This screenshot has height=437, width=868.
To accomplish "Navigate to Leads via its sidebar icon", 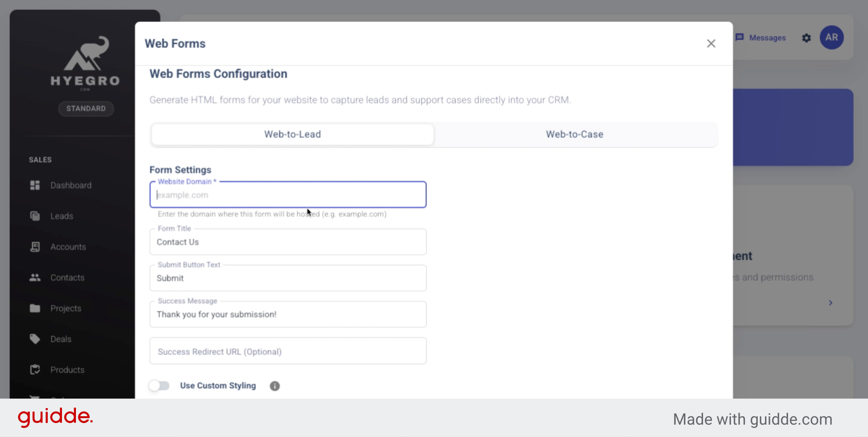I will 35,216.
